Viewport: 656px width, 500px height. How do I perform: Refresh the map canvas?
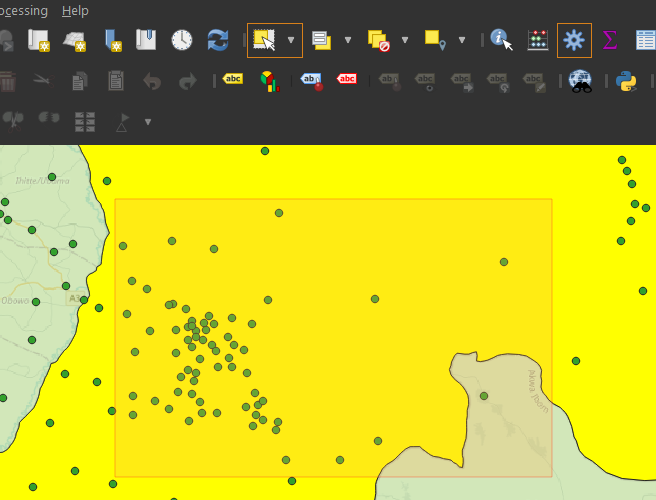point(218,40)
